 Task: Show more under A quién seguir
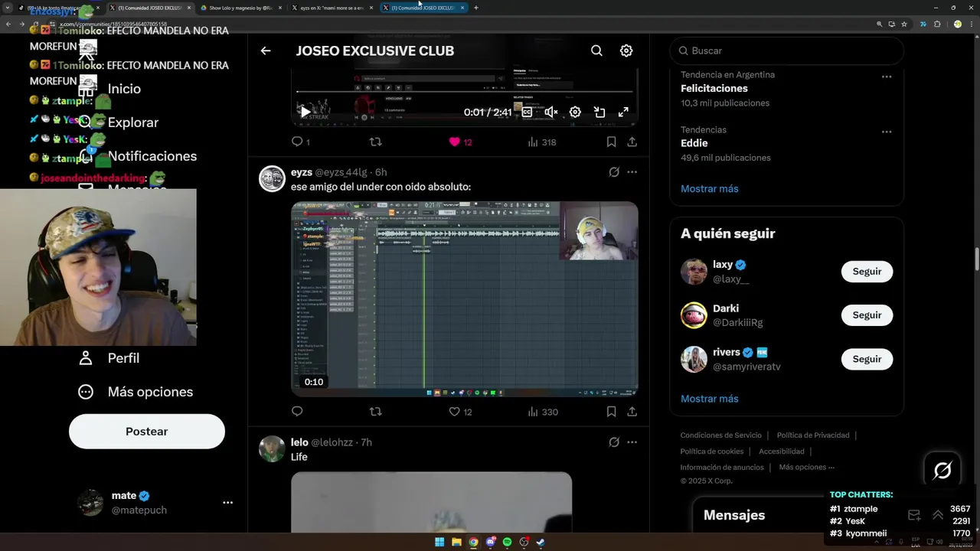(710, 399)
